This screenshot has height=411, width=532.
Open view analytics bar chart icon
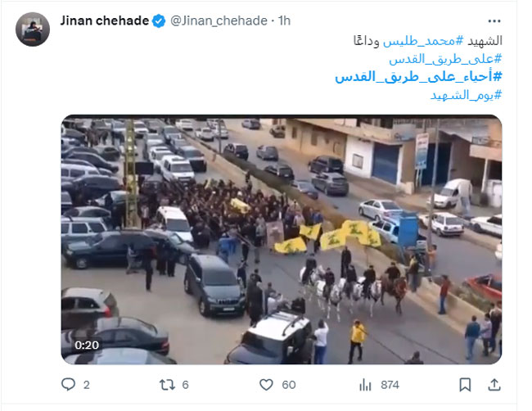point(365,385)
